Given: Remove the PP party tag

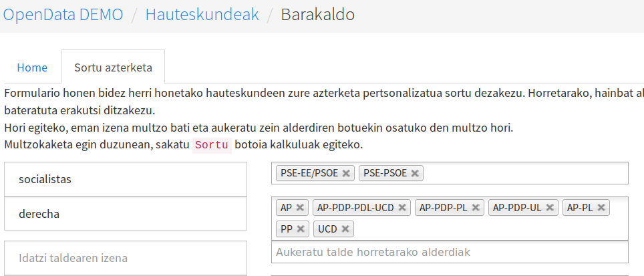Looking at the screenshot, I should click(x=301, y=229).
